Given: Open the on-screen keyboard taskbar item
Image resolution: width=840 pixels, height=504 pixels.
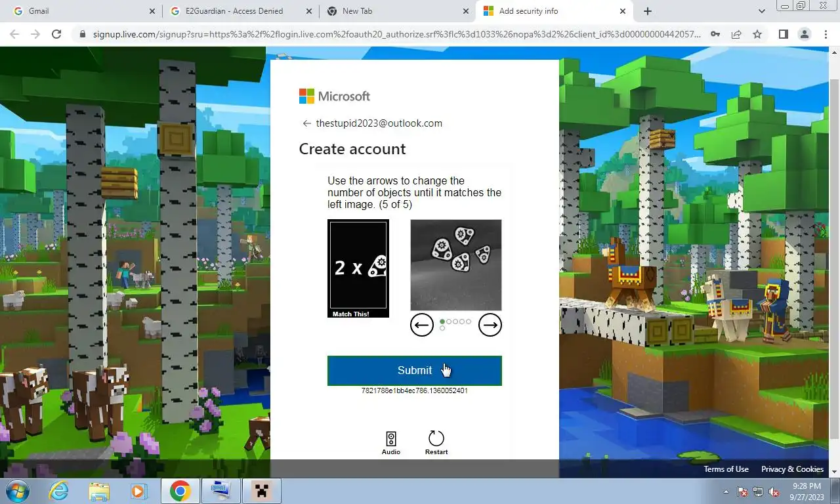Looking at the screenshot, I should click(x=220, y=491).
